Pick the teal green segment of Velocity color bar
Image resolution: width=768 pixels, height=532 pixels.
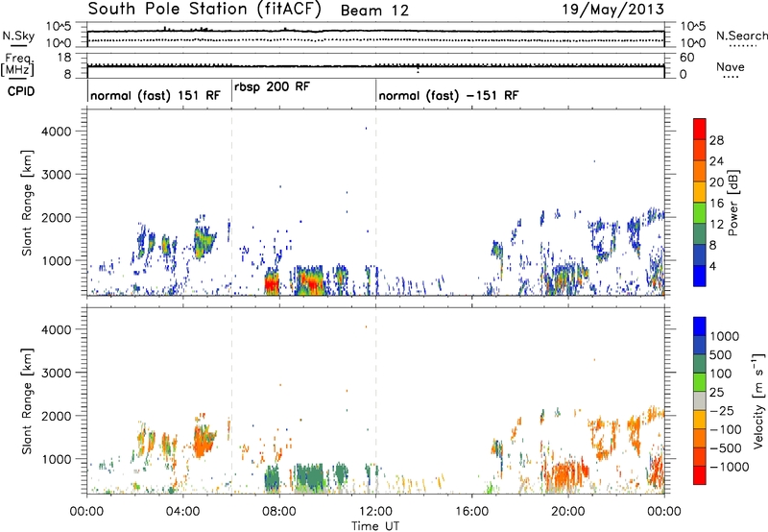pos(700,364)
